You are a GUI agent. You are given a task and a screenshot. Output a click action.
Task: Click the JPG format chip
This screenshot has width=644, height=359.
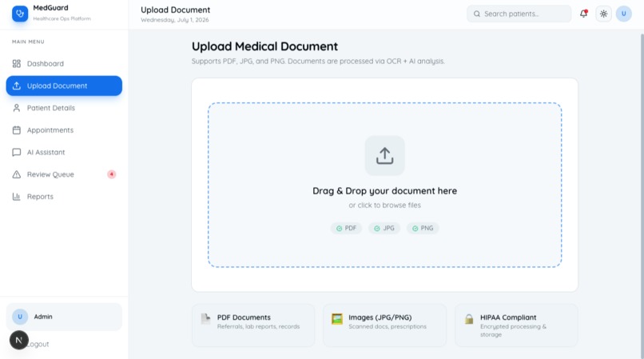point(384,228)
